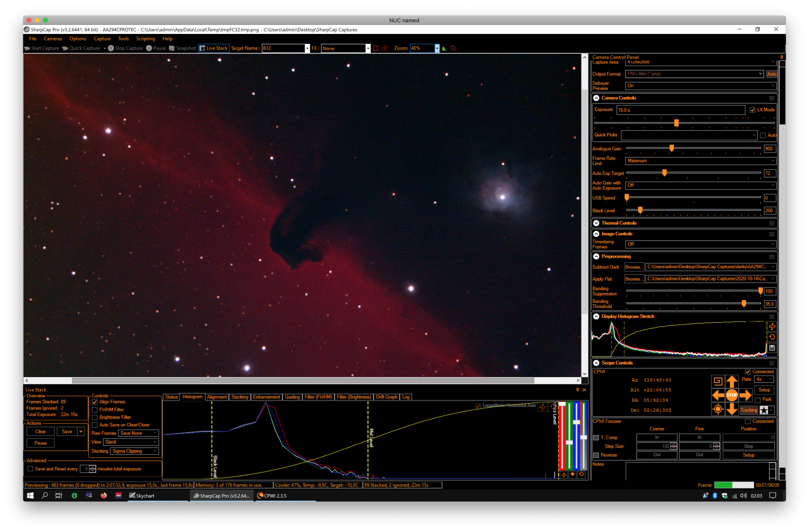Click the live stack Clear button
This screenshot has height=532, width=809.
pyautogui.click(x=41, y=432)
